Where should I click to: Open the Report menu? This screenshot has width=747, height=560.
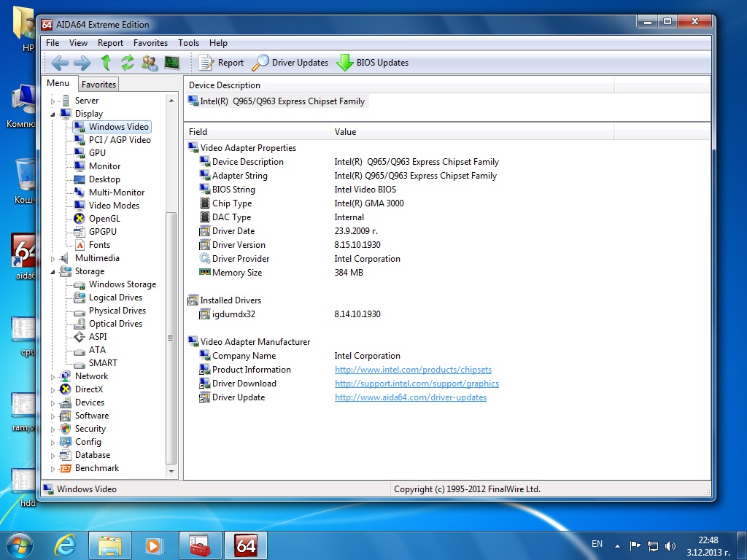111,43
